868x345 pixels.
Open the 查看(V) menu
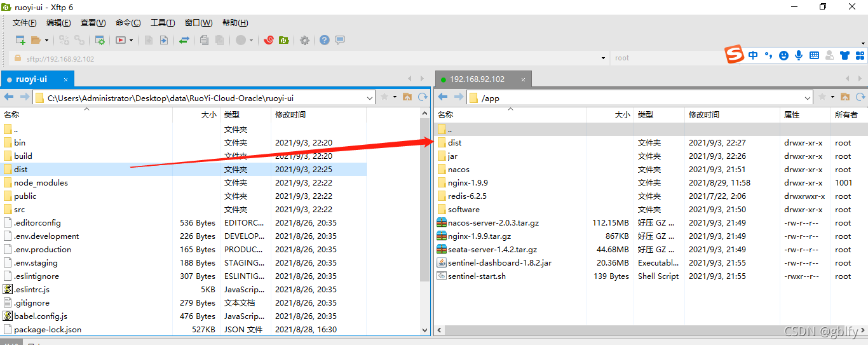click(93, 23)
